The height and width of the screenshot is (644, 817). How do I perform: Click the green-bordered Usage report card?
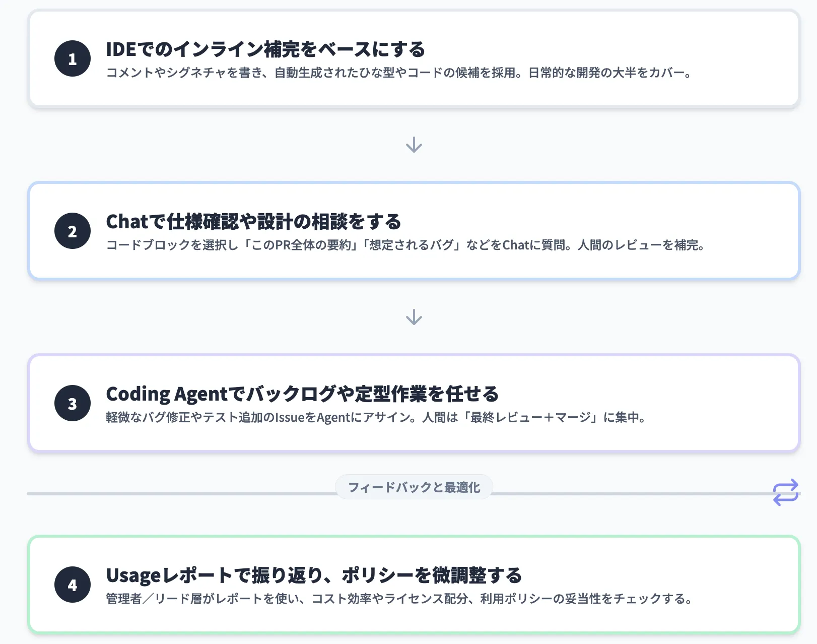(x=414, y=585)
